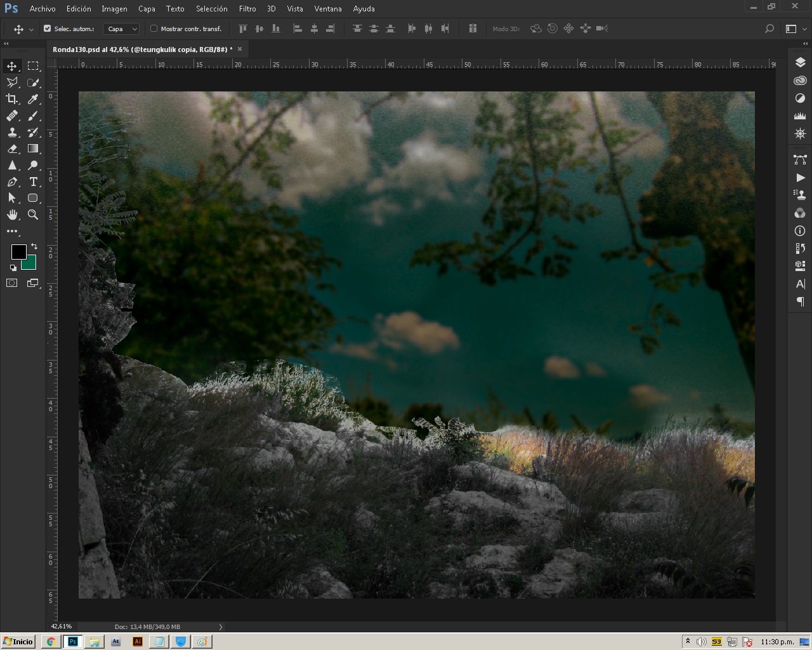This screenshot has height=650, width=812.
Task: Open the Creative Cloud Libraries panel
Action: [800, 81]
